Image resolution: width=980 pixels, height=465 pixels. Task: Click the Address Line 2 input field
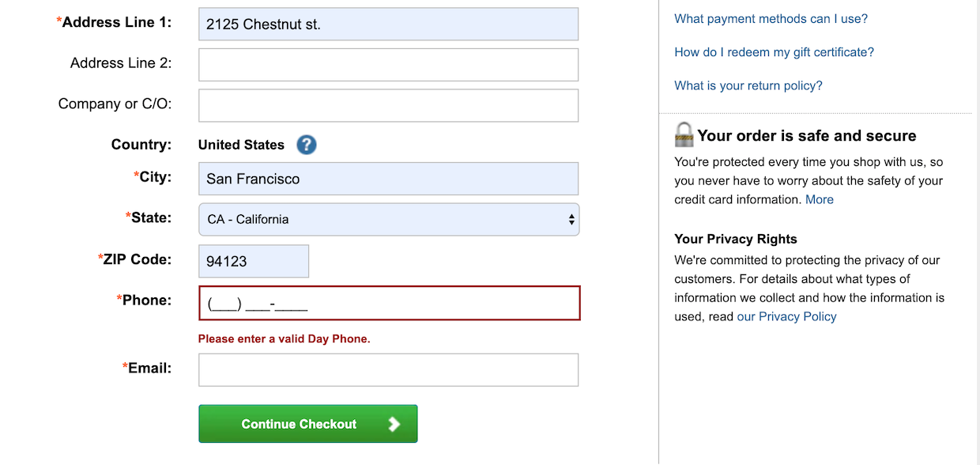389,64
